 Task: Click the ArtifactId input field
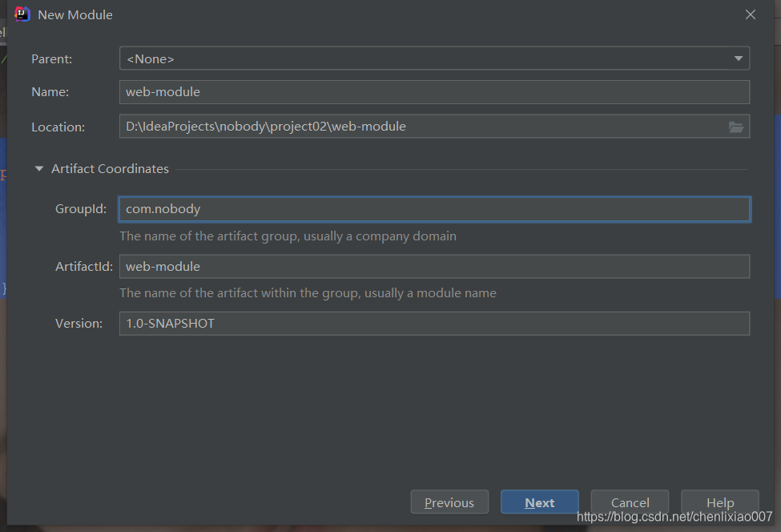click(434, 267)
